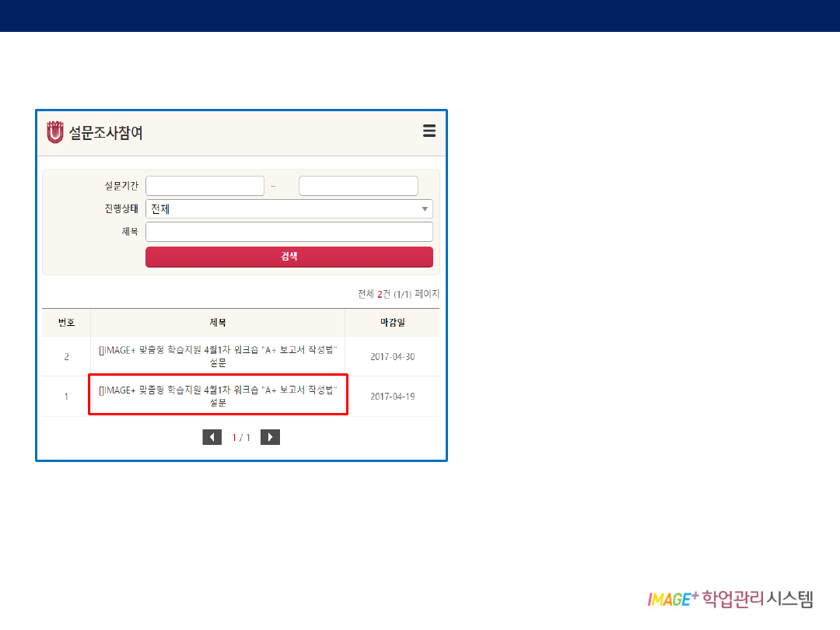Go to previous page with left arrow
The height and width of the screenshot is (630, 840).
pyautogui.click(x=212, y=437)
